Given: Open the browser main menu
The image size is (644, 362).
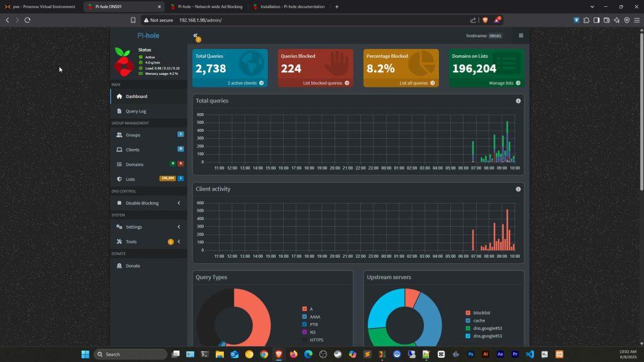Looking at the screenshot, I should pos(637,19).
